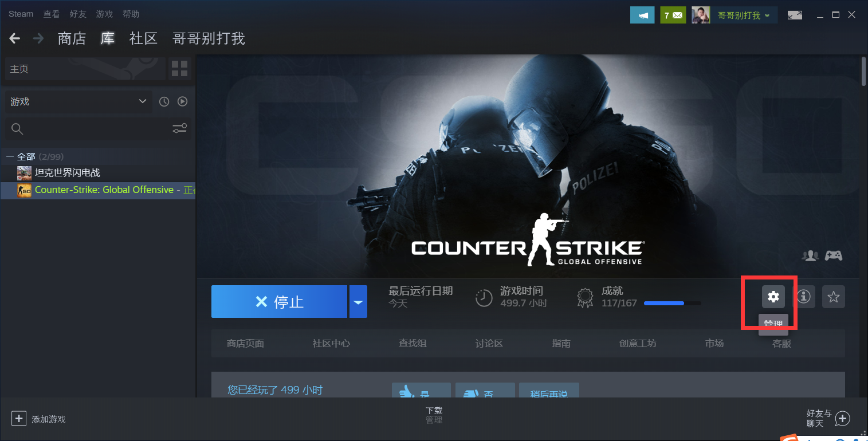Click the user avatar picture
Screen dimensions: 868x441
(x=701, y=15)
